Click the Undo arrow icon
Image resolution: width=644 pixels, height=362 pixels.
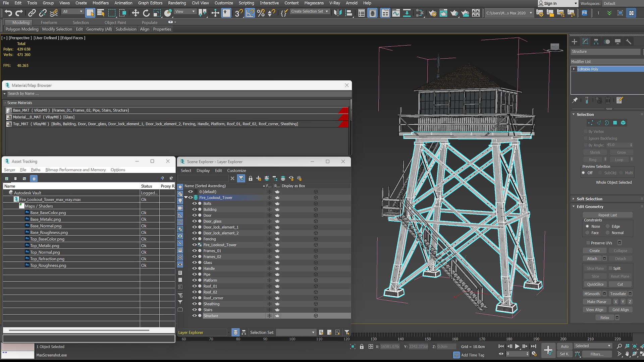pyautogui.click(x=8, y=13)
